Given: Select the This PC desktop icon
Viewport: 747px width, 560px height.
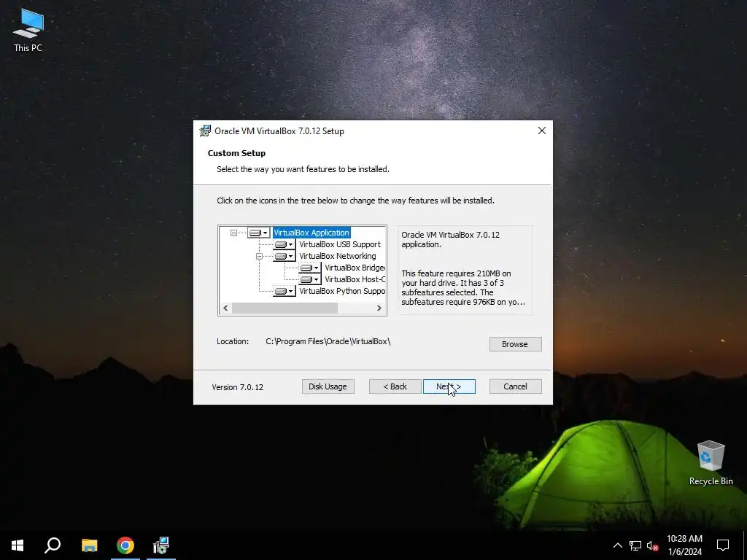Looking at the screenshot, I should tap(28, 30).
